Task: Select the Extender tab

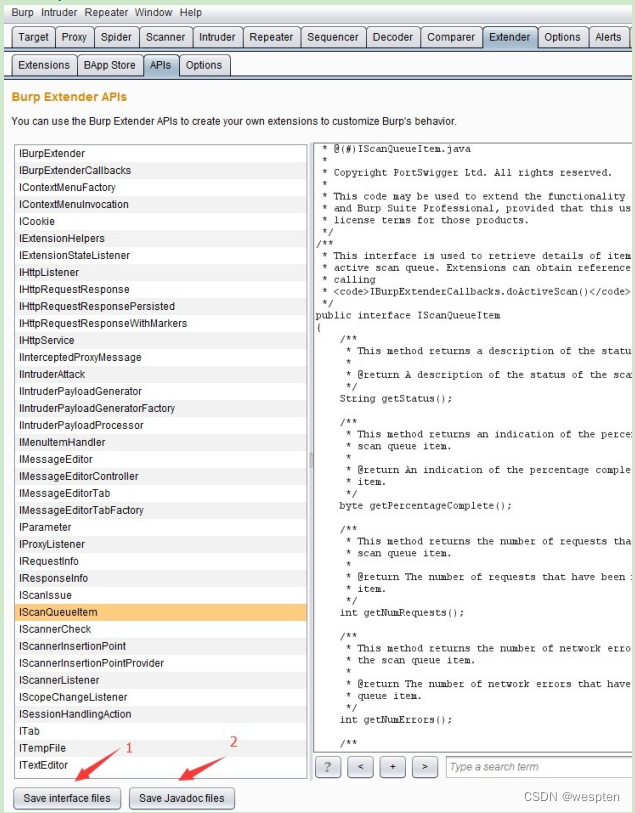Action: (x=510, y=37)
